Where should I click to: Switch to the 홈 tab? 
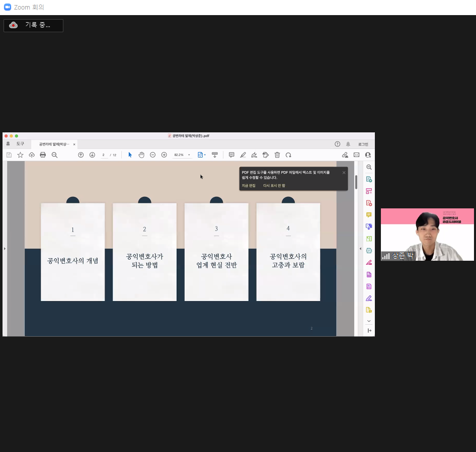(x=8, y=144)
